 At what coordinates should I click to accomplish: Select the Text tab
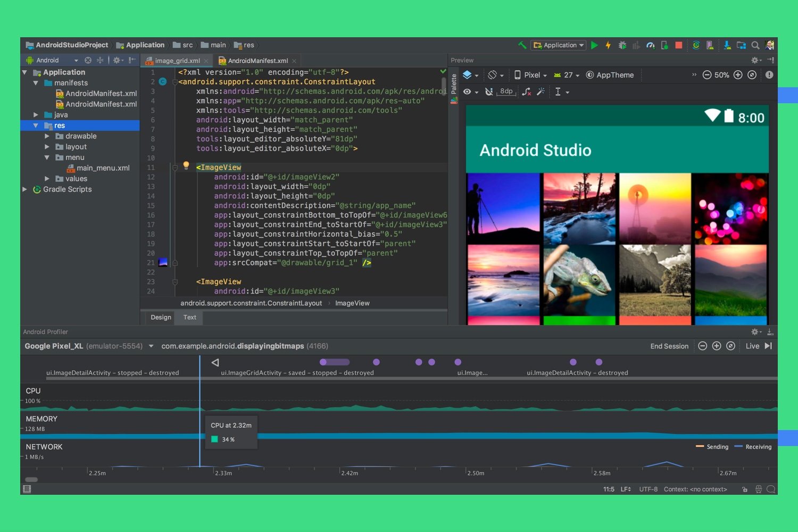pyautogui.click(x=190, y=318)
